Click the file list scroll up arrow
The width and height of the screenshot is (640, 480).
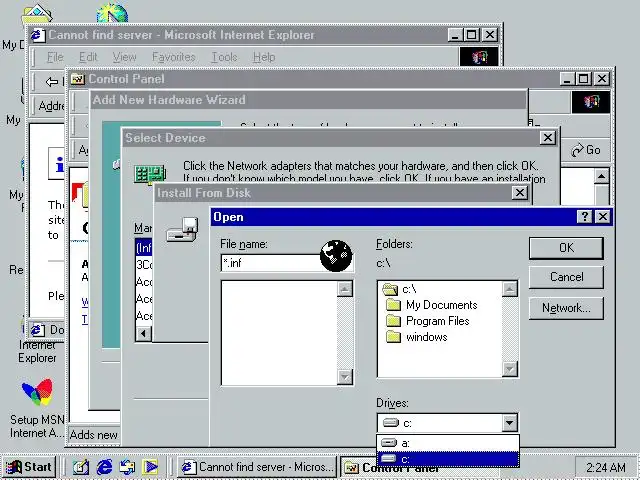click(344, 289)
